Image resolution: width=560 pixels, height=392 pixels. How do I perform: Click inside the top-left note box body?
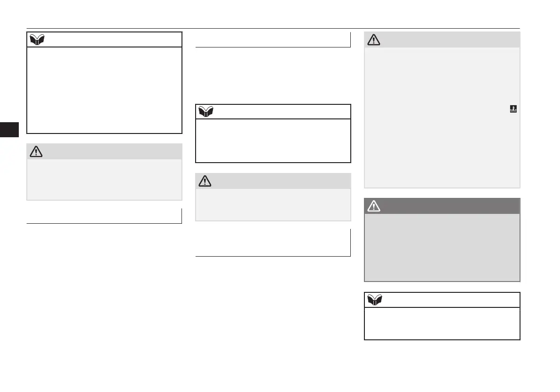104,90
